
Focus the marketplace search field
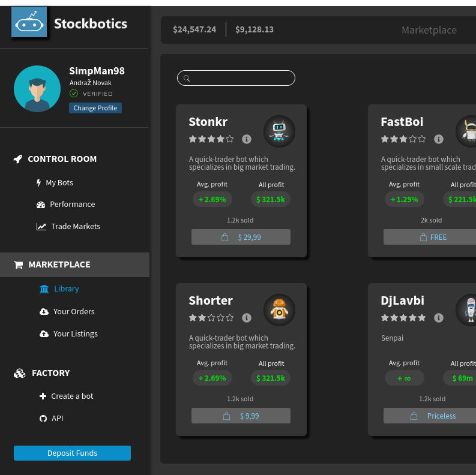240,79
